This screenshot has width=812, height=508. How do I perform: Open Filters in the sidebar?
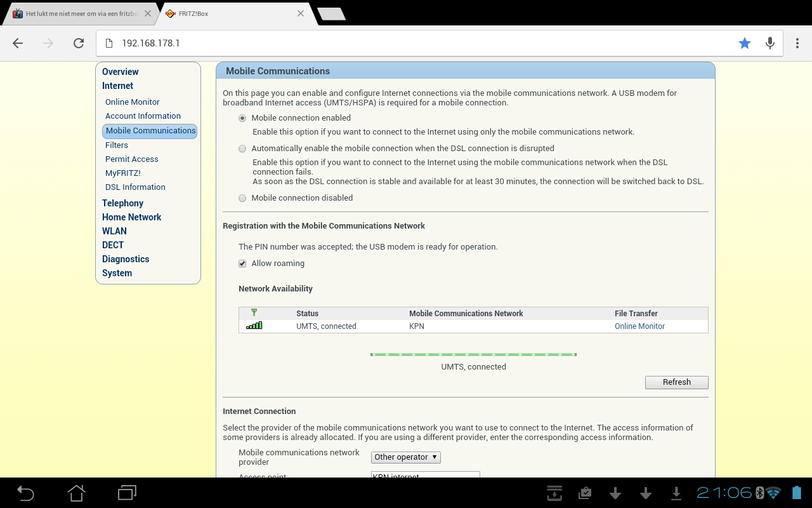pyautogui.click(x=117, y=145)
